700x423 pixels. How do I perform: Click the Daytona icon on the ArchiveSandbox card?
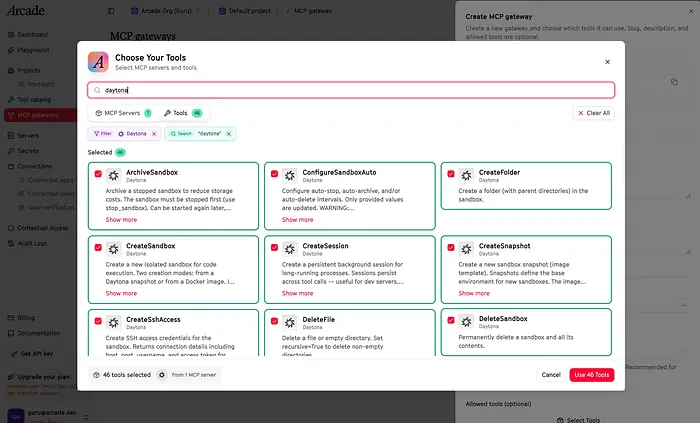click(x=113, y=175)
